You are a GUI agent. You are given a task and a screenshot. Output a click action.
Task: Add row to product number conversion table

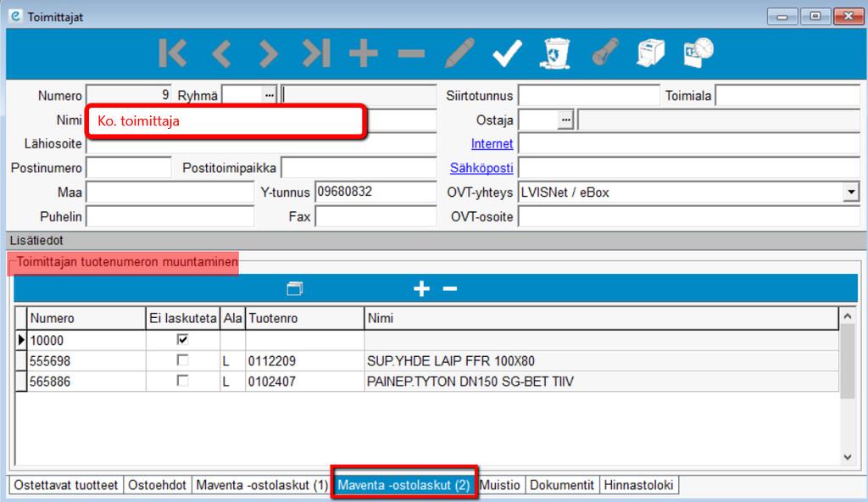[x=421, y=288]
